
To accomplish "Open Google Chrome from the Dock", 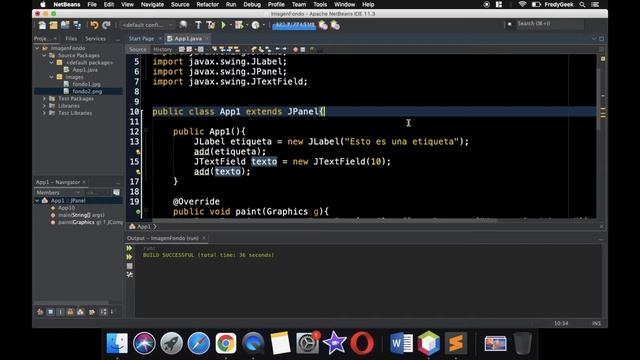I will pyautogui.click(x=226, y=343).
